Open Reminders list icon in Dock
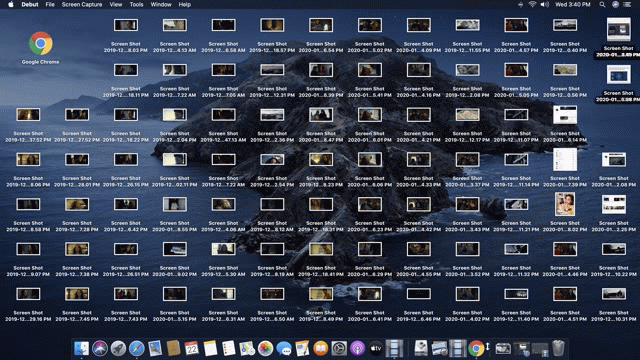 229,349
